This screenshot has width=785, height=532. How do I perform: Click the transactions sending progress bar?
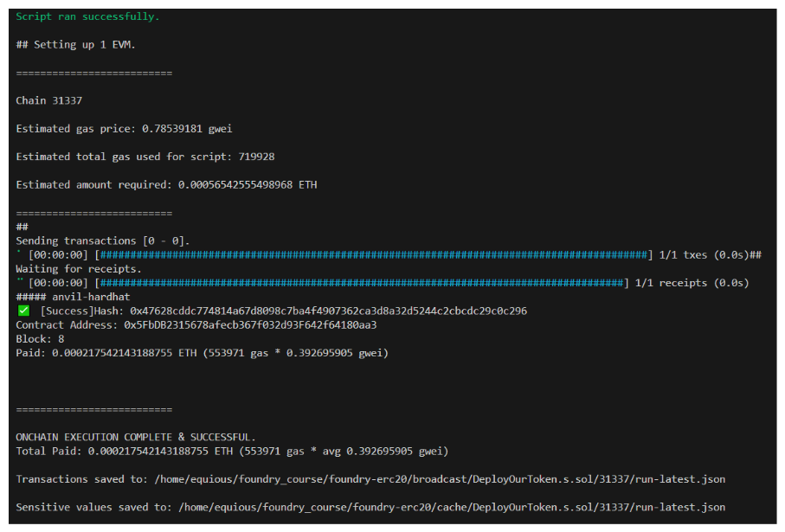[373, 254]
